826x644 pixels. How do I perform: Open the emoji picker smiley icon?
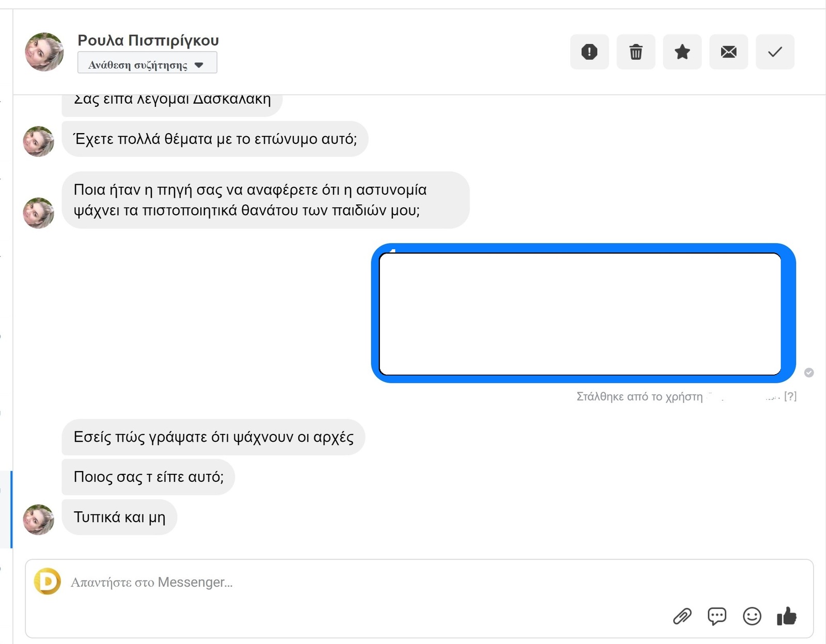pyautogui.click(x=752, y=616)
